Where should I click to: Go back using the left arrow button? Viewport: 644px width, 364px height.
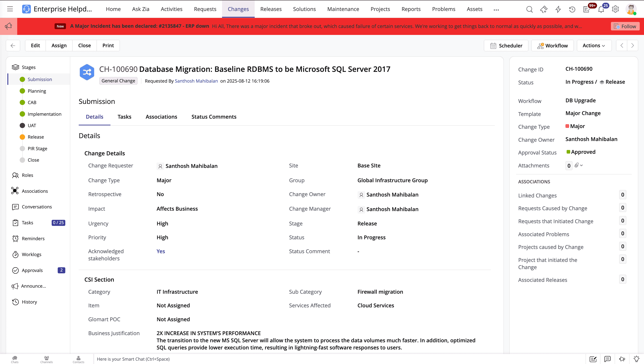(x=13, y=46)
